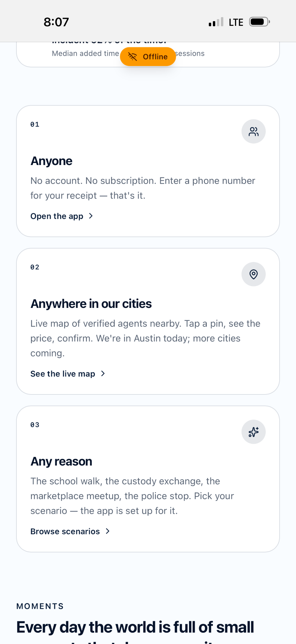Select the Anywhere in our cities heading

tap(91, 304)
